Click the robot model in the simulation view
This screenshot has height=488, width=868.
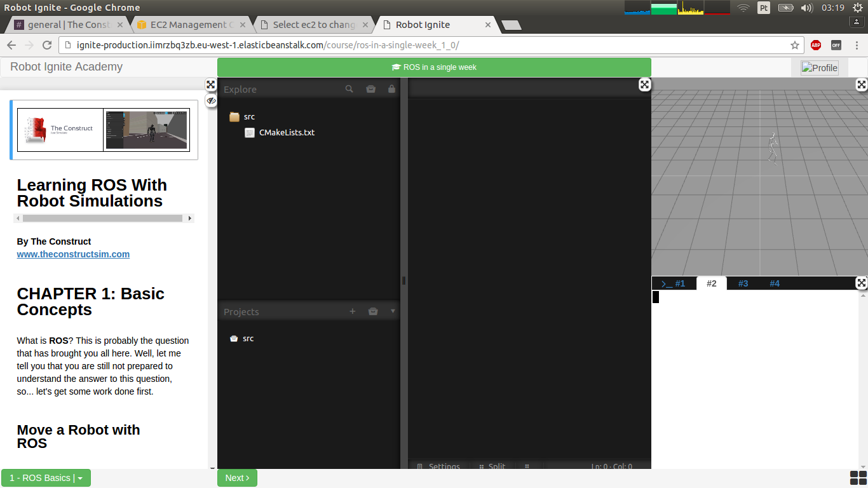pyautogui.click(x=772, y=148)
